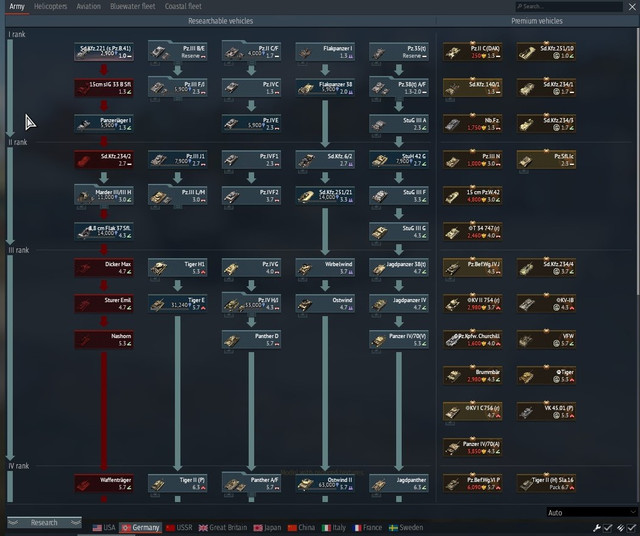
Task: Select the Dicker Max vehicle
Action: coord(104,267)
